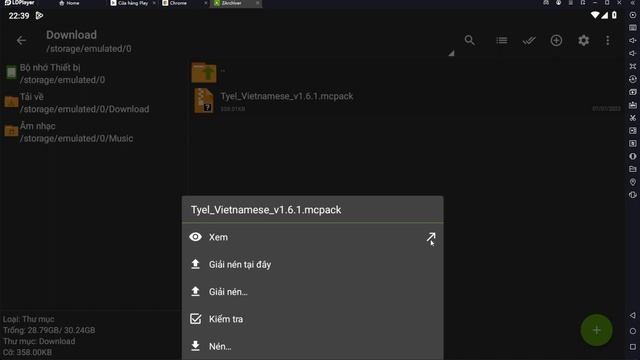Switch to the Chrome tab
This screenshot has height=360, width=640.
(184, 3)
